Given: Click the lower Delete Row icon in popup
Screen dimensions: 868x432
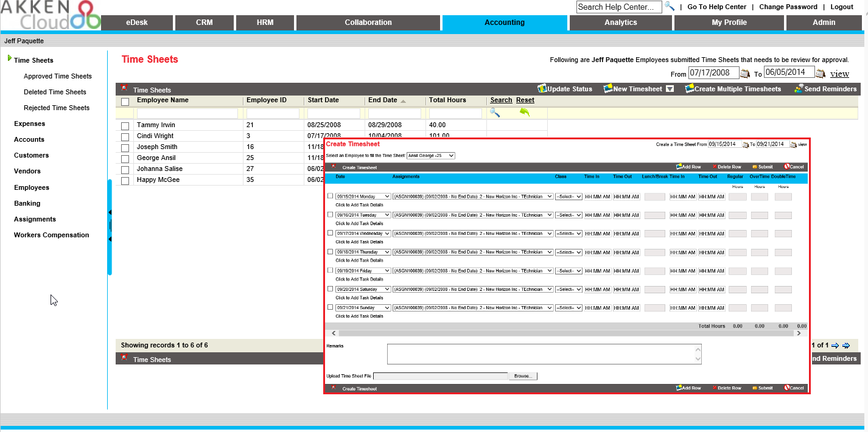Looking at the screenshot, I should (715, 388).
